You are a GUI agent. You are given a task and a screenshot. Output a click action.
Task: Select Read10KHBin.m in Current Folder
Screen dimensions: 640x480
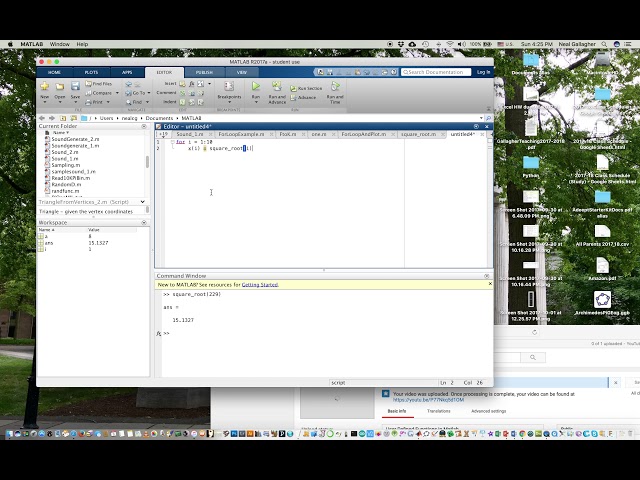71,178
